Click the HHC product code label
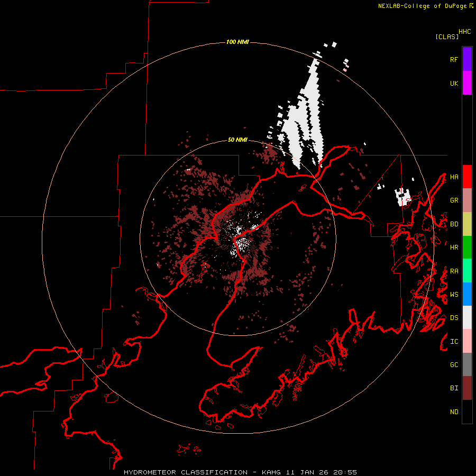The width and height of the screenshot is (476, 476). pos(465,32)
